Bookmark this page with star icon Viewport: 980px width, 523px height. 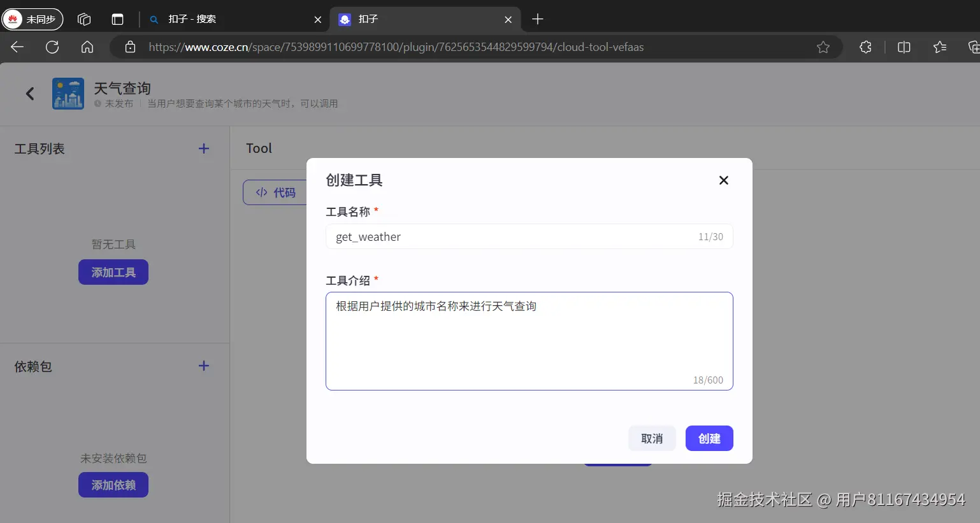tap(823, 47)
